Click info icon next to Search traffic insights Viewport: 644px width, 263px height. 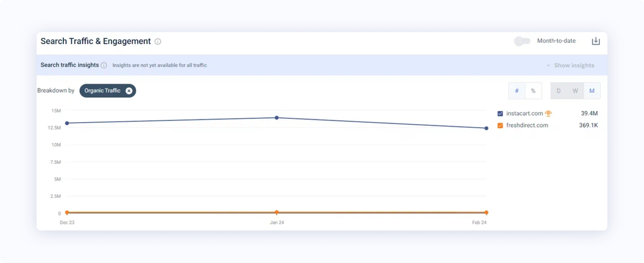[x=104, y=65]
